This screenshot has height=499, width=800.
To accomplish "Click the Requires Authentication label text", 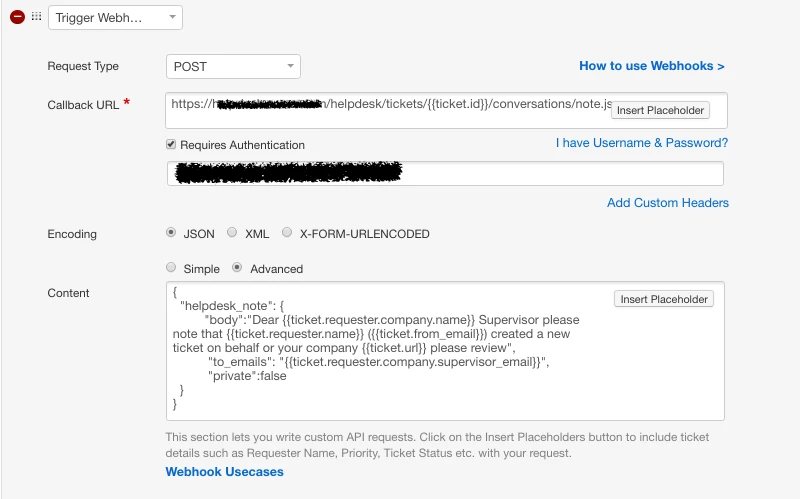I will click(242, 145).
